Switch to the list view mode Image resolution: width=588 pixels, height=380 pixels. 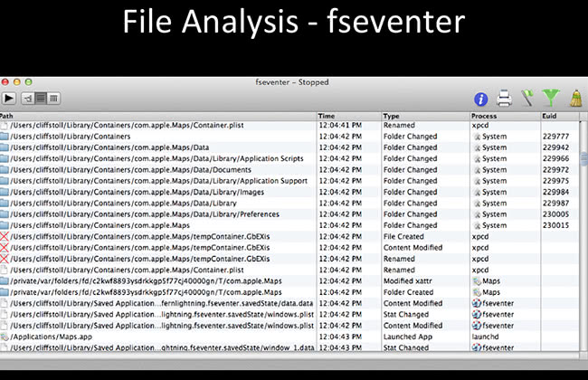pos(41,99)
